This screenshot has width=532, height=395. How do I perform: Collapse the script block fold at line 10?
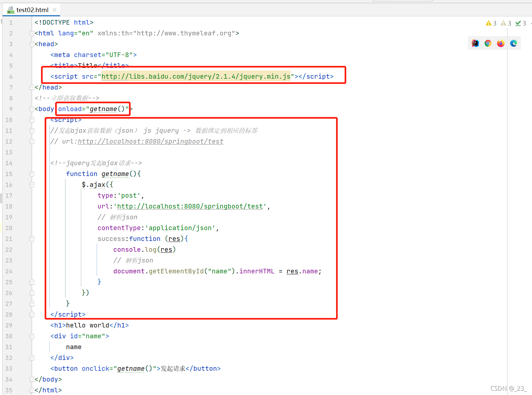click(32, 120)
